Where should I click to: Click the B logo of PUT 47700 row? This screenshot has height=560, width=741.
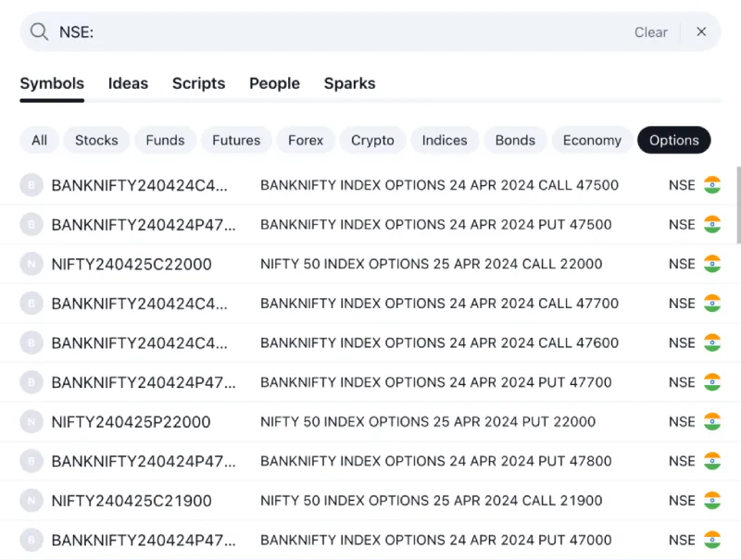(31, 382)
